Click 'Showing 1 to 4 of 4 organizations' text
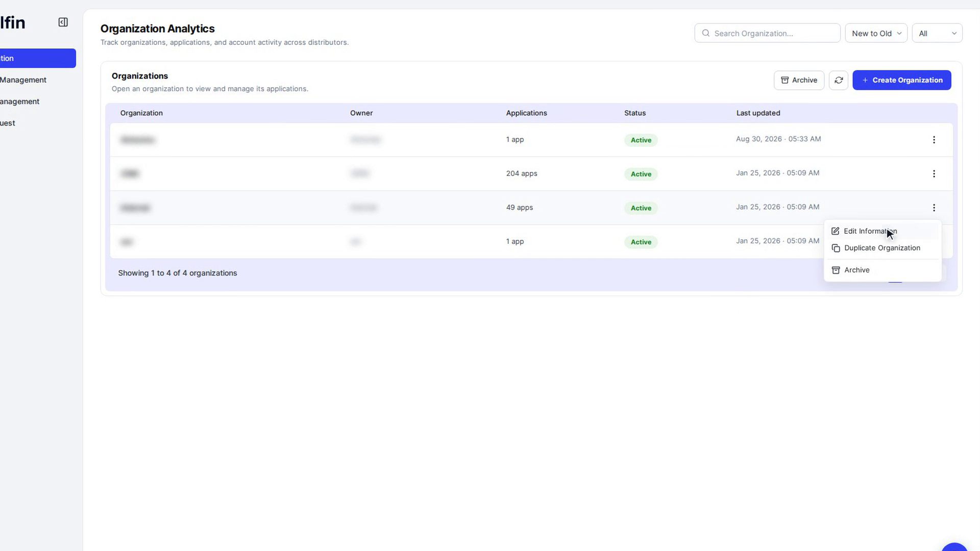 (x=178, y=273)
